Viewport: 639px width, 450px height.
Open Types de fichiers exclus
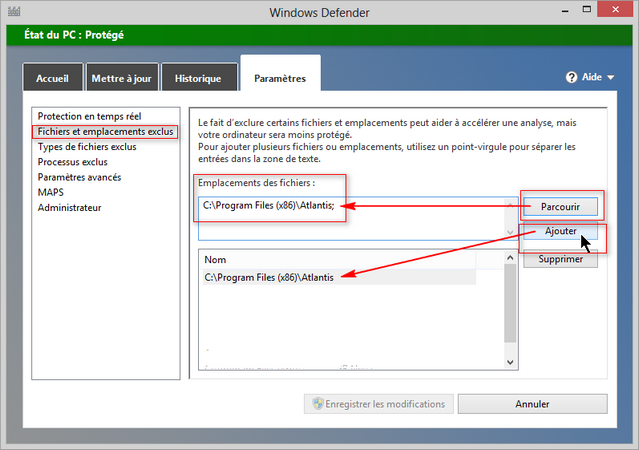point(87,147)
